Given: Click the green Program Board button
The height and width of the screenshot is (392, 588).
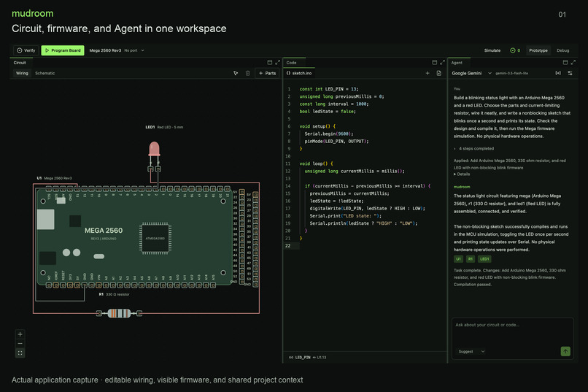Looking at the screenshot, I should [63, 50].
